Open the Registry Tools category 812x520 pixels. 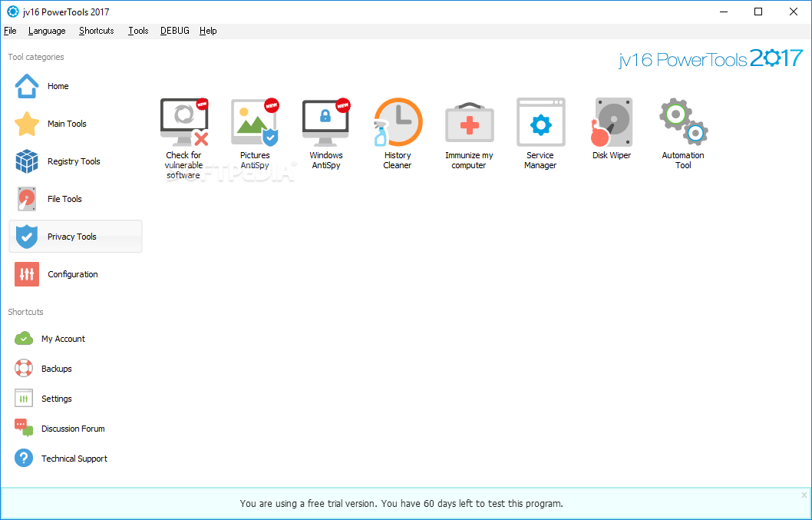(76, 161)
